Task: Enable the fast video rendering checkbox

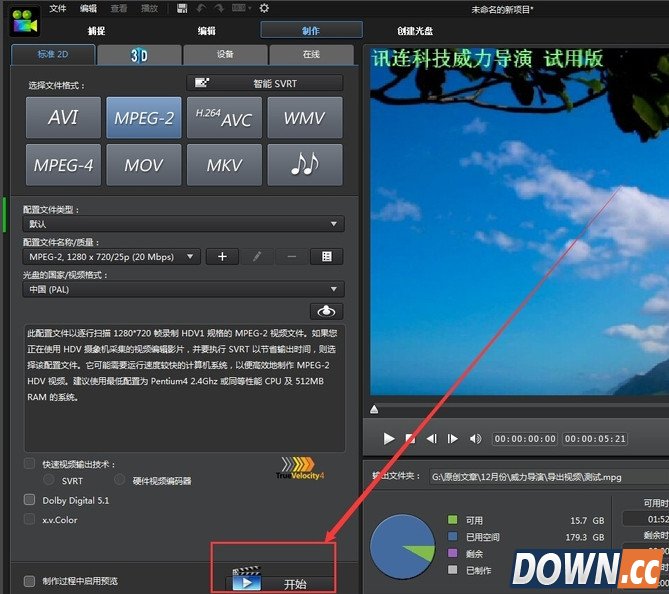Action: tap(29, 463)
